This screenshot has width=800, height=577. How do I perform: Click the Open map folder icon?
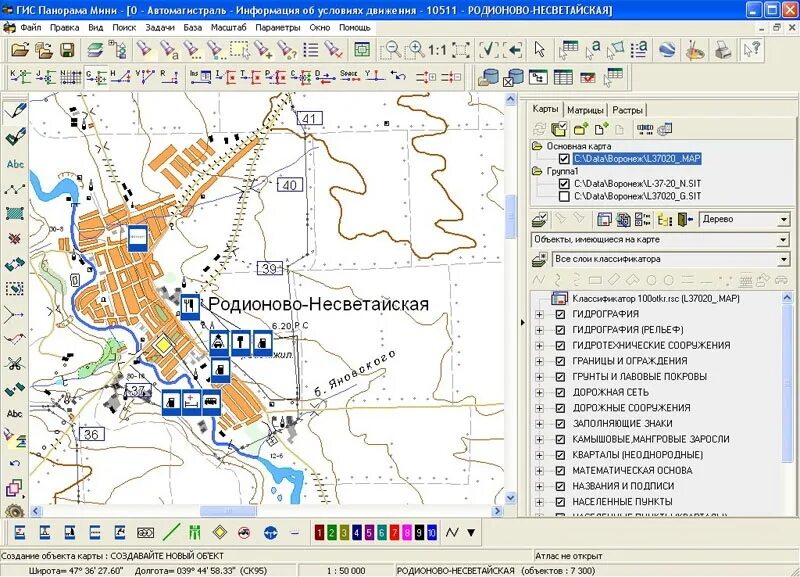point(20,49)
